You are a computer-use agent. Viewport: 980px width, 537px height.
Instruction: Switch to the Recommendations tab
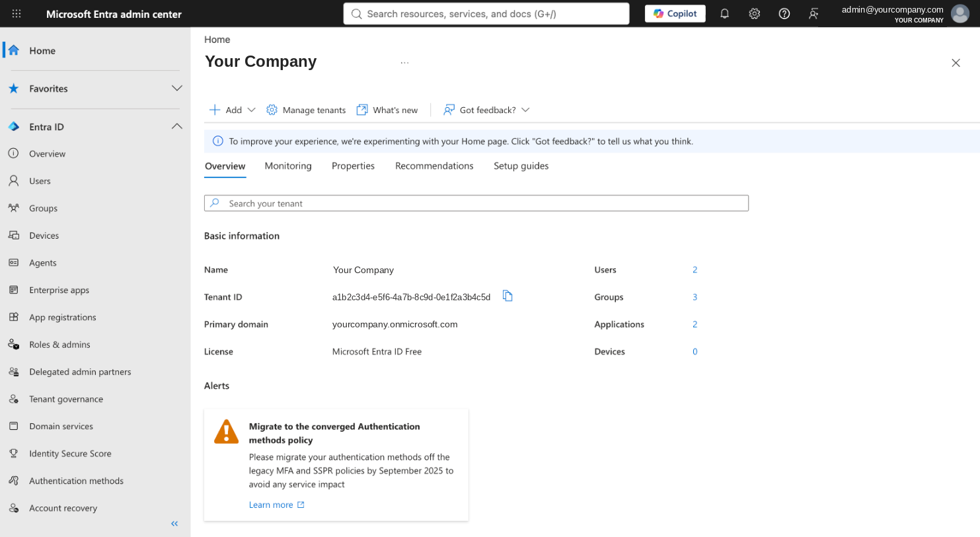(x=434, y=166)
